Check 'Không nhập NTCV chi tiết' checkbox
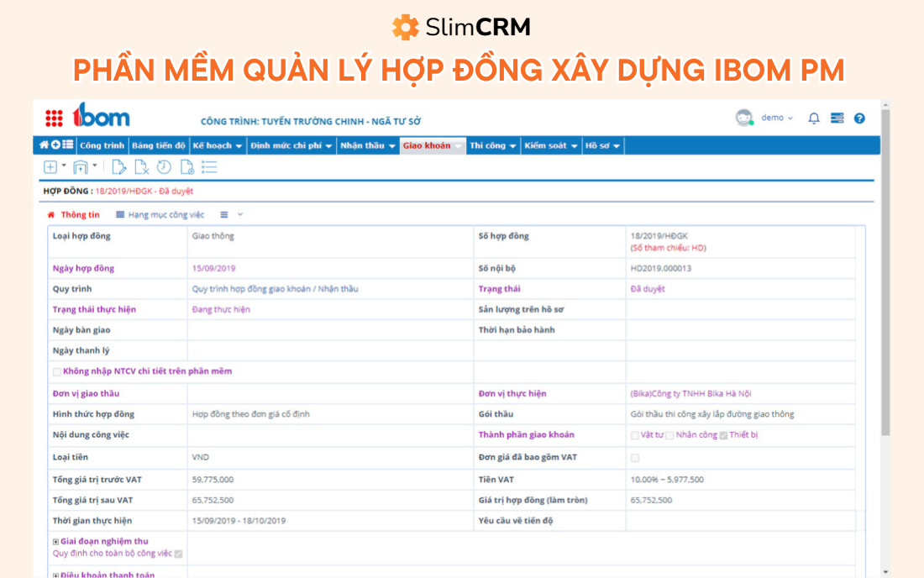Screen dimensions: 924x578 click(x=57, y=371)
